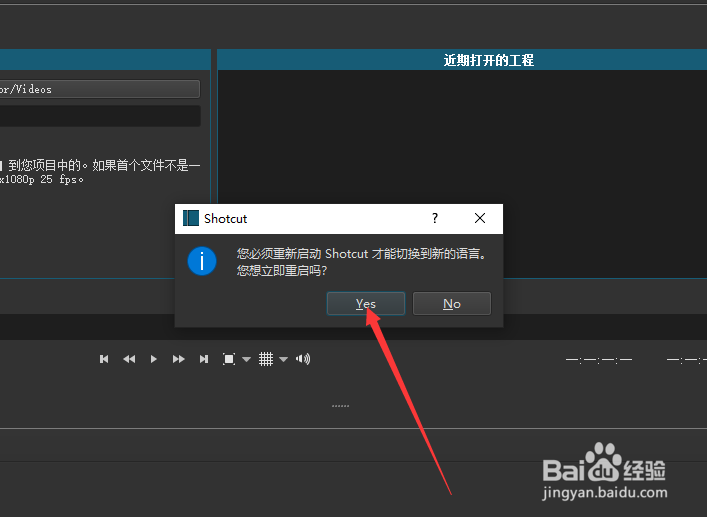
Task: Click the volume speaker icon
Action: (x=303, y=359)
